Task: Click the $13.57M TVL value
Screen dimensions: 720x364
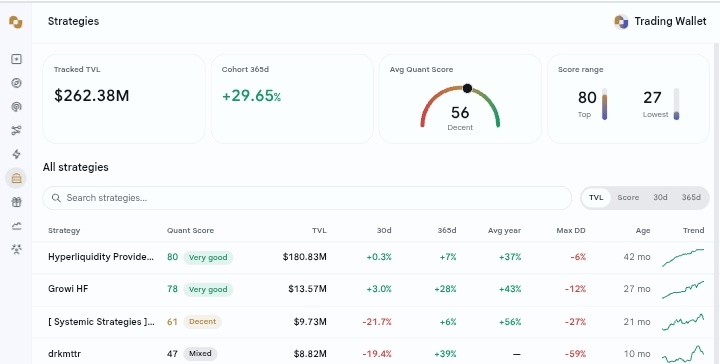Action: tap(307, 289)
